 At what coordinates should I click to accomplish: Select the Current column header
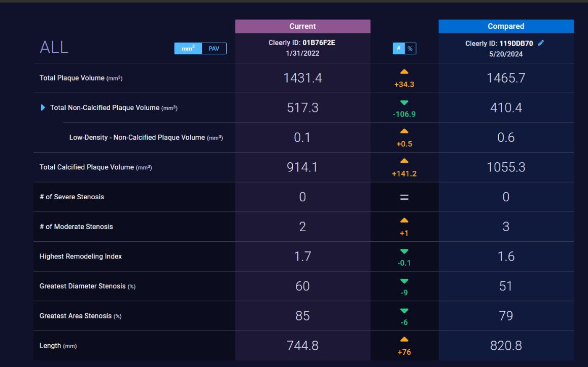[303, 26]
